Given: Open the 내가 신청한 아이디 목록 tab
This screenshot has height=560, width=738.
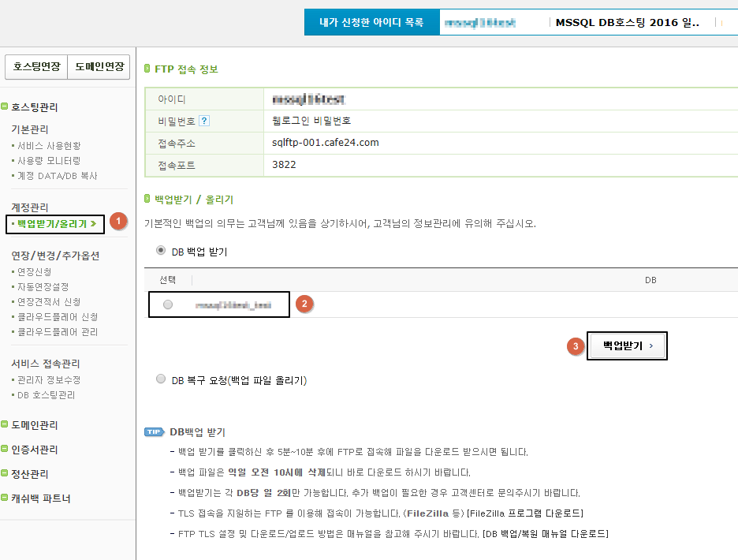Looking at the screenshot, I should tap(371, 23).
